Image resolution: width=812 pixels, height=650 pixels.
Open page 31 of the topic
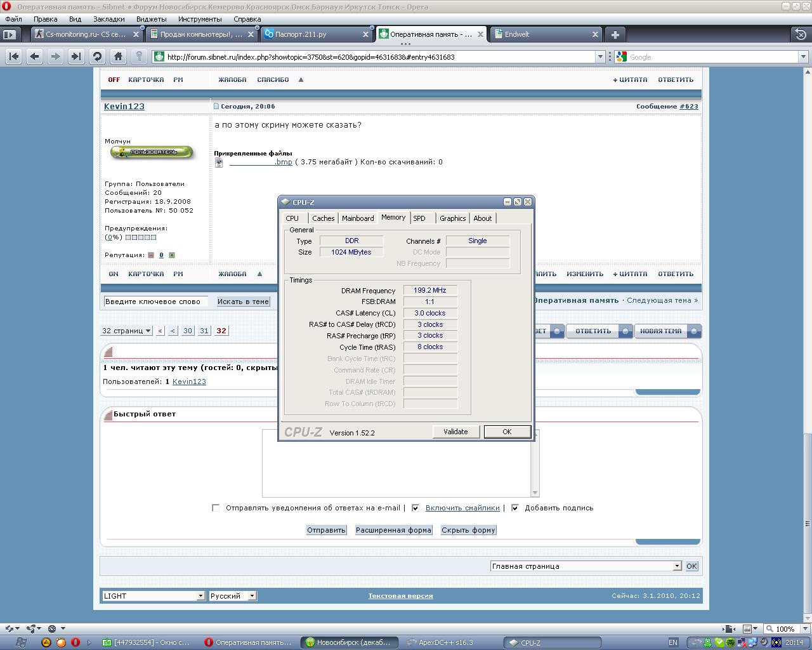point(204,331)
